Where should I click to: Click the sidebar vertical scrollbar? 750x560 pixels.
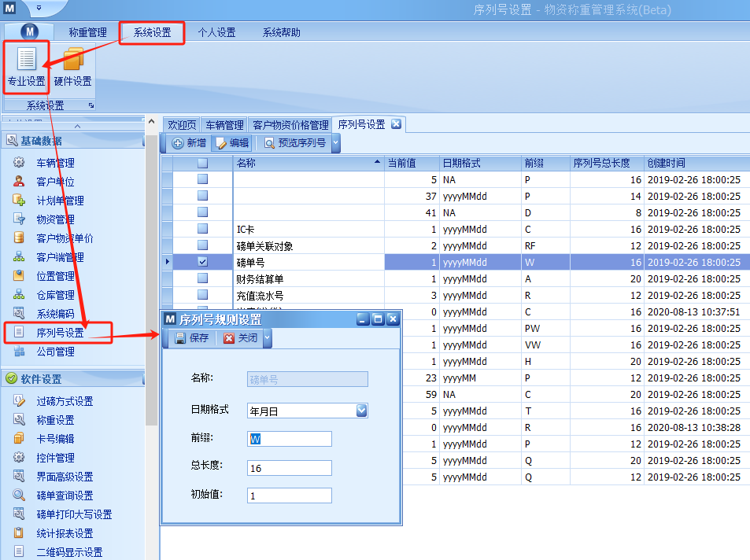click(x=152, y=280)
